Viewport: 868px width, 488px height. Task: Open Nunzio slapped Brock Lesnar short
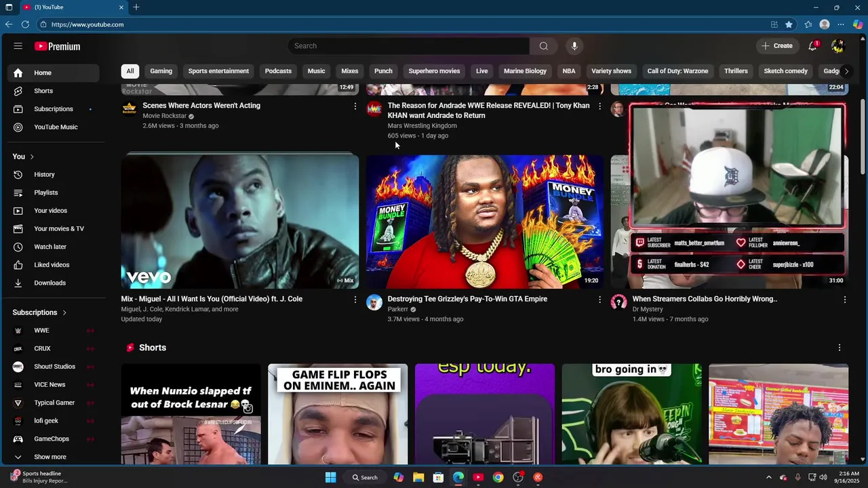tap(191, 414)
